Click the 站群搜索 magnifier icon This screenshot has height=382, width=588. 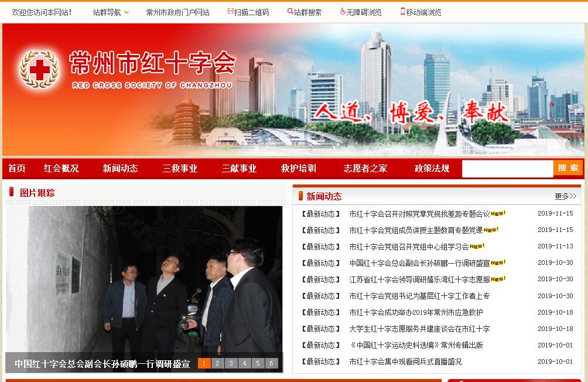tap(290, 12)
